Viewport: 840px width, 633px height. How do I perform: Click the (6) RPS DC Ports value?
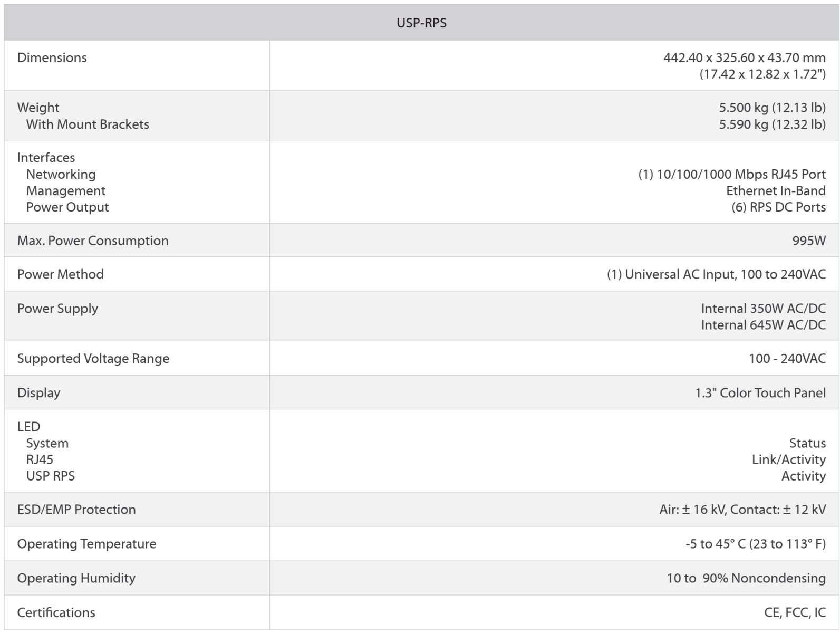coord(778,207)
